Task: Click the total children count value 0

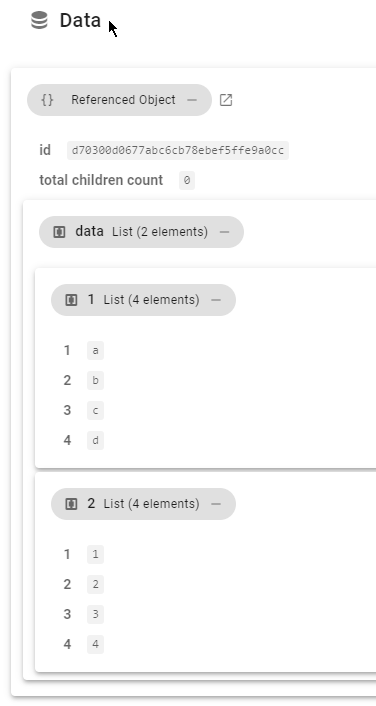Action: coord(187,181)
